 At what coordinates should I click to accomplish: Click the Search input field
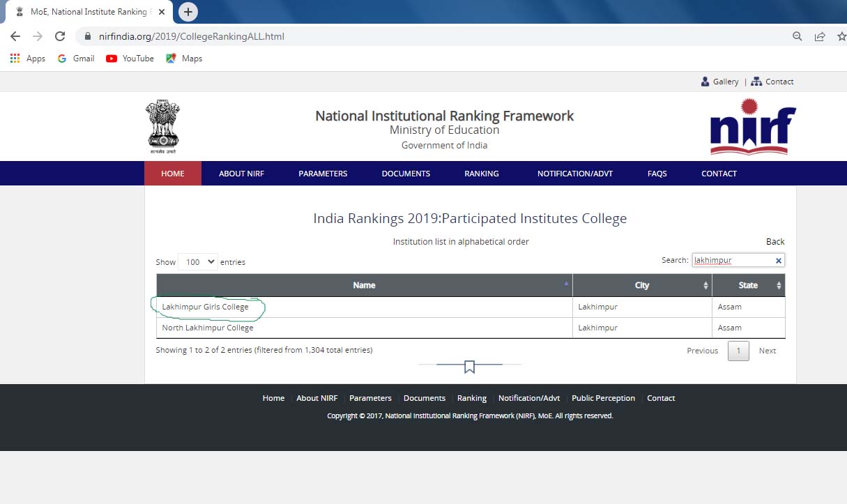point(732,261)
